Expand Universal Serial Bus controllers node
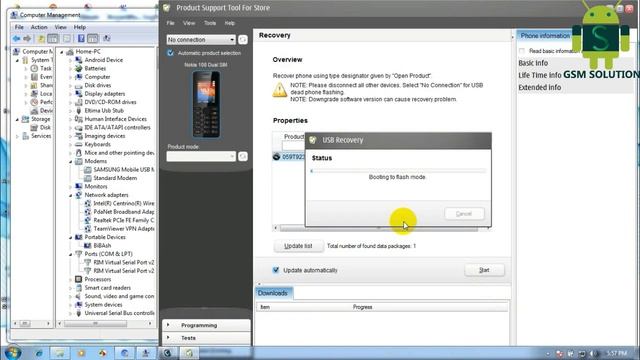640x360 pixels. point(71,313)
